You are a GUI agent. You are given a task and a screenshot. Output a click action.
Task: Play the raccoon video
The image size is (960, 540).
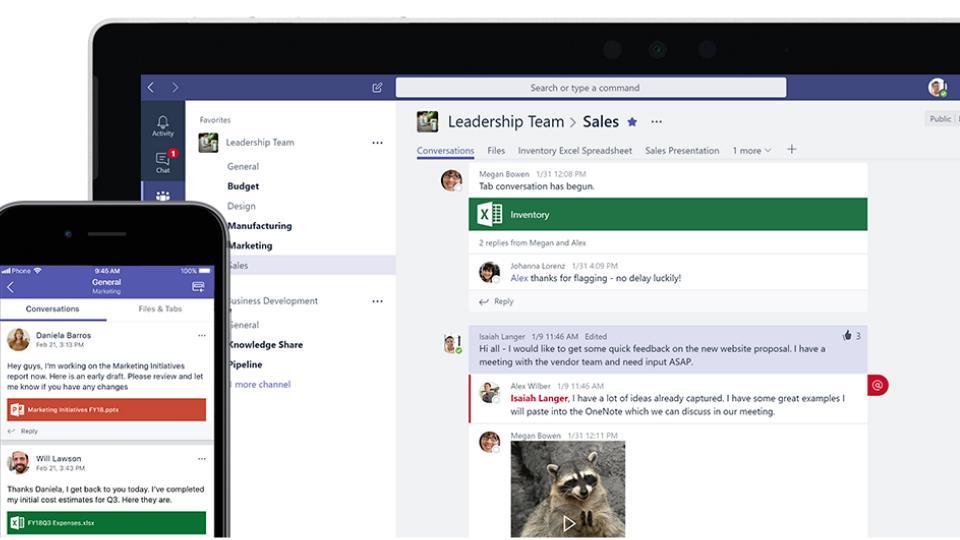tap(569, 523)
